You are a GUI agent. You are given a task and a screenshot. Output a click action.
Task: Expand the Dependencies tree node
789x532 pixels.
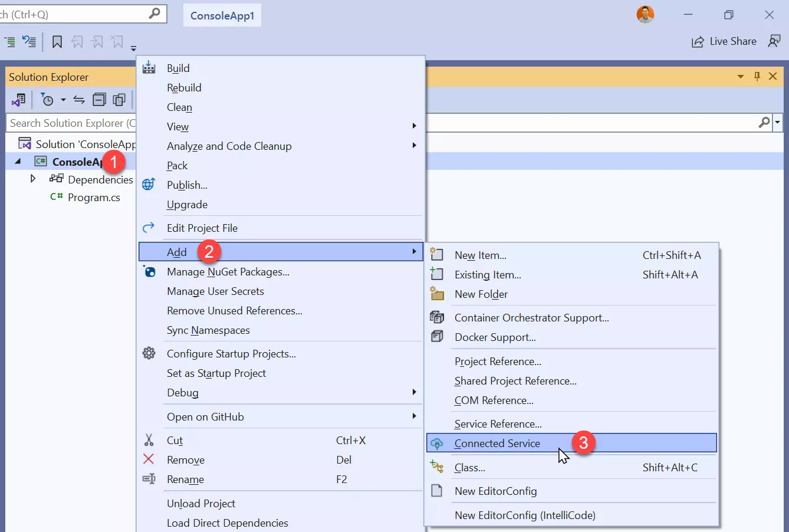(x=33, y=179)
